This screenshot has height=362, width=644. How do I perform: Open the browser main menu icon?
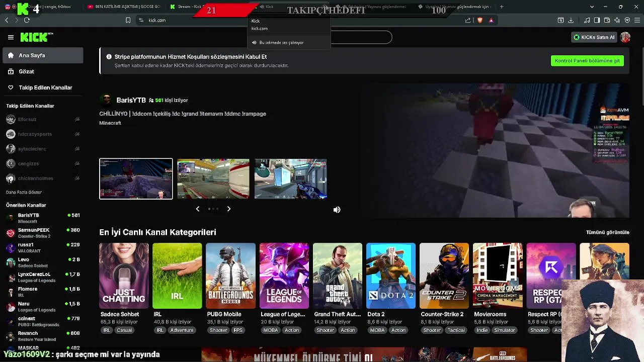[637, 20]
